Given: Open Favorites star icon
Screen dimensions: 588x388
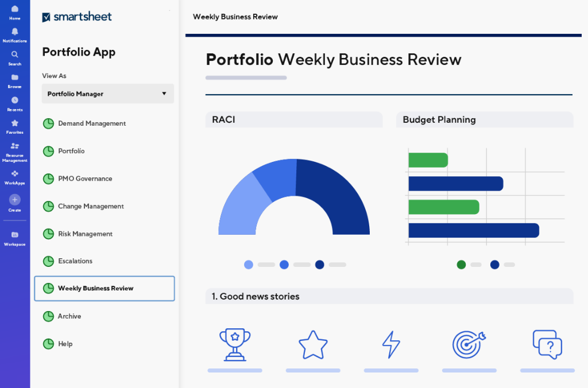Looking at the screenshot, I should (x=14, y=123).
